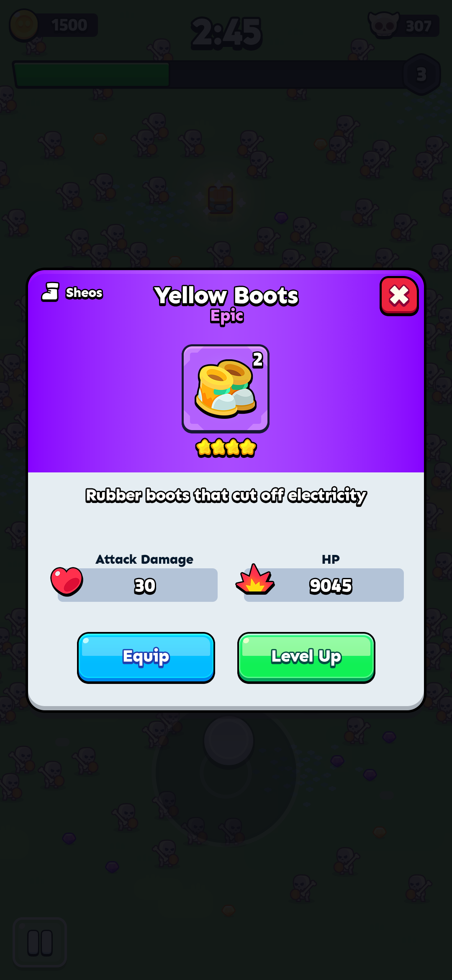Tap the 2:45 countdown timer
Viewport: 452px width, 980px height.
point(226,33)
